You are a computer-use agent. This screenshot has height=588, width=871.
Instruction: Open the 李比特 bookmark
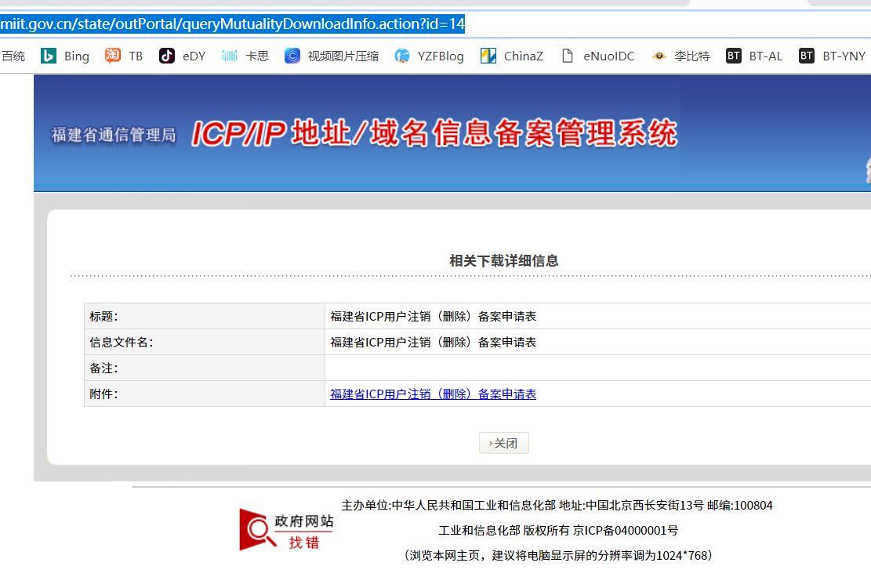point(681,56)
